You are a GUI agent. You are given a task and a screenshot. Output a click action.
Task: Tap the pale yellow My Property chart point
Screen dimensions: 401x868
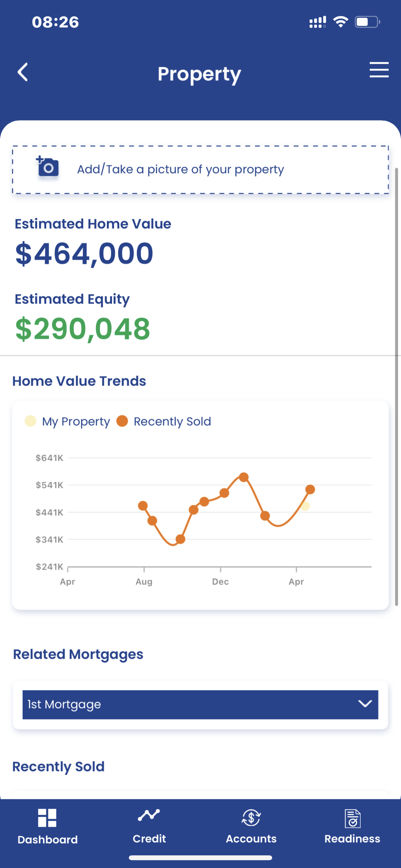(x=305, y=506)
